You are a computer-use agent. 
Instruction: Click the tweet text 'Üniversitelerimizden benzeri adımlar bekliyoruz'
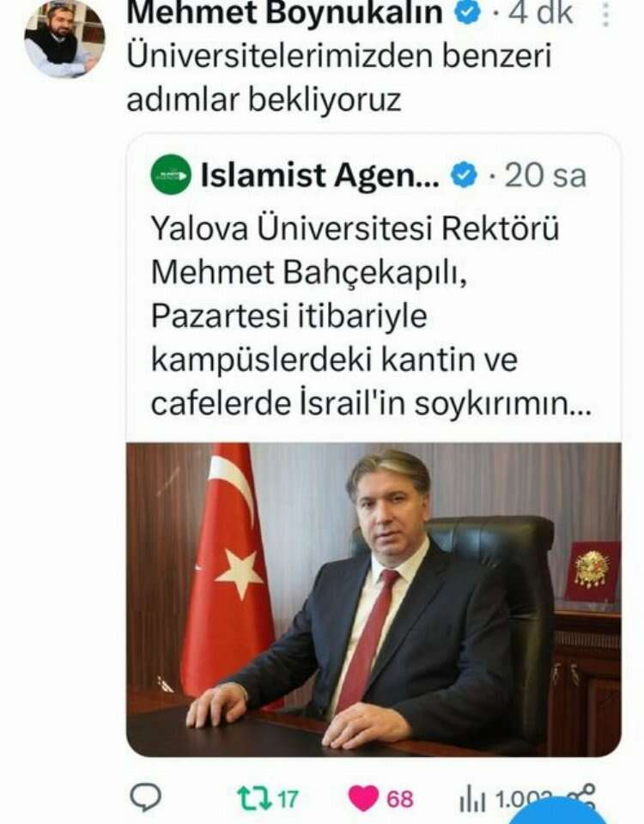[338, 78]
